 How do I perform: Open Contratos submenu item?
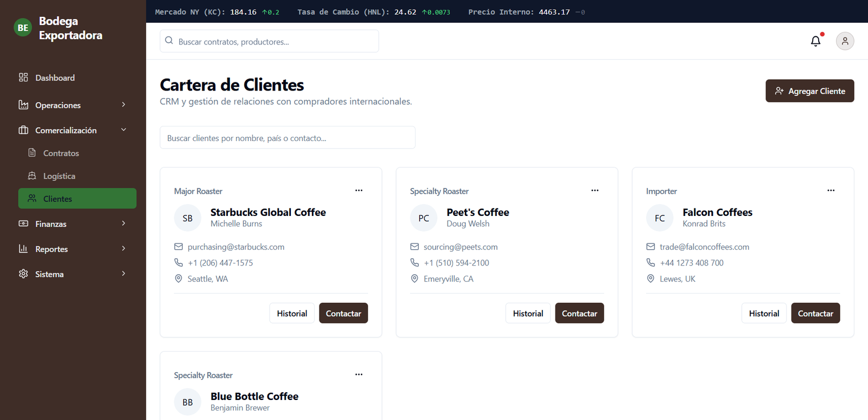tap(77, 153)
